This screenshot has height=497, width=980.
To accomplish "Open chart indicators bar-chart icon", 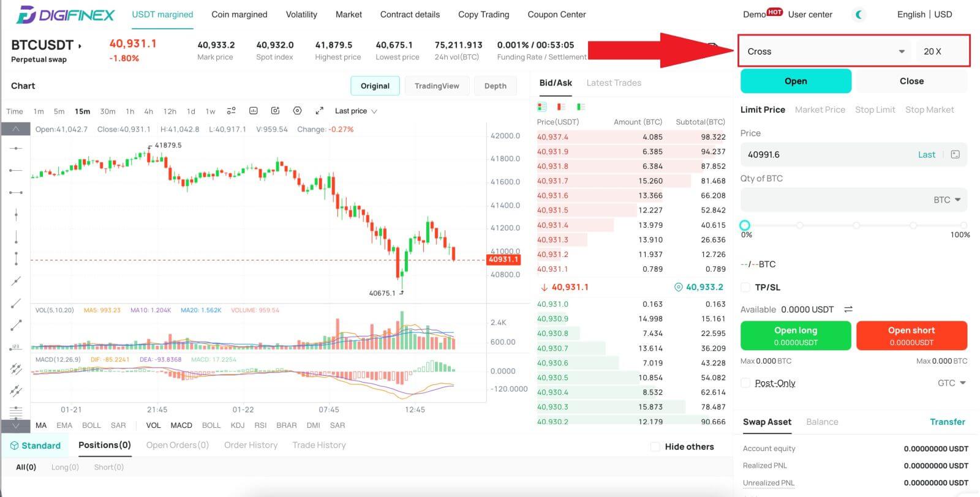I will (253, 111).
